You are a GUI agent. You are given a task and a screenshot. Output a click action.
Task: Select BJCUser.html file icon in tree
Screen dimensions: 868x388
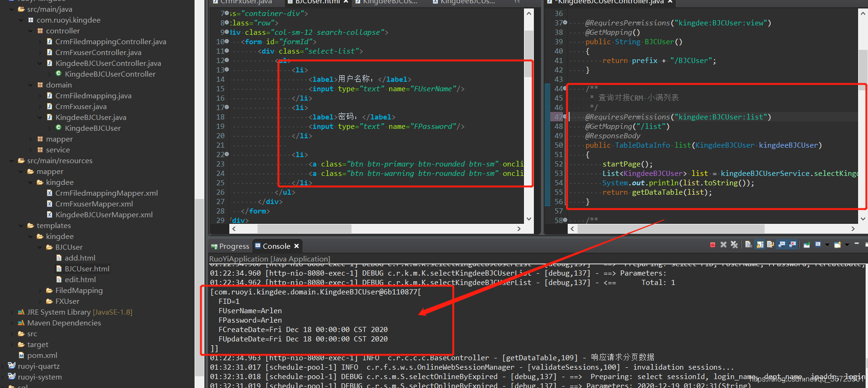tap(59, 269)
